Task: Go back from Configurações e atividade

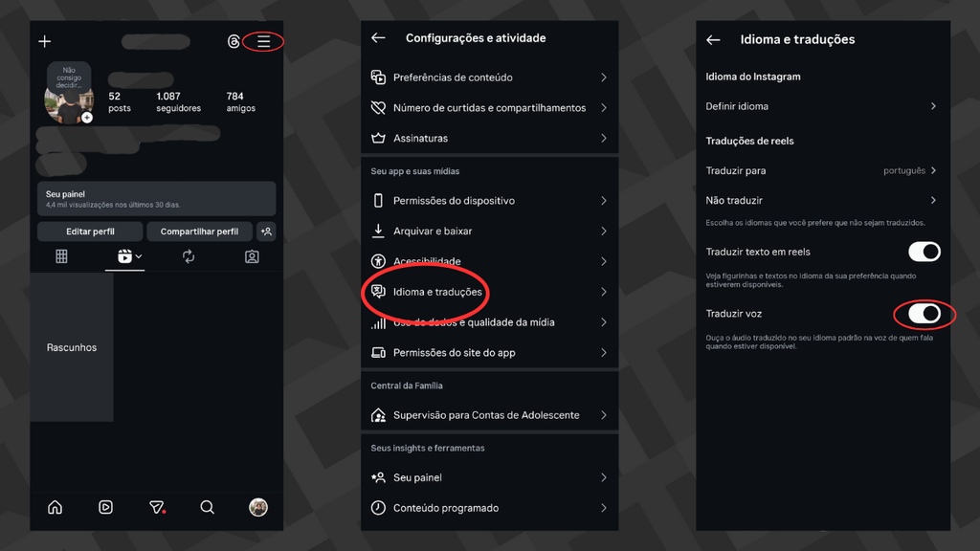Action: point(378,38)
